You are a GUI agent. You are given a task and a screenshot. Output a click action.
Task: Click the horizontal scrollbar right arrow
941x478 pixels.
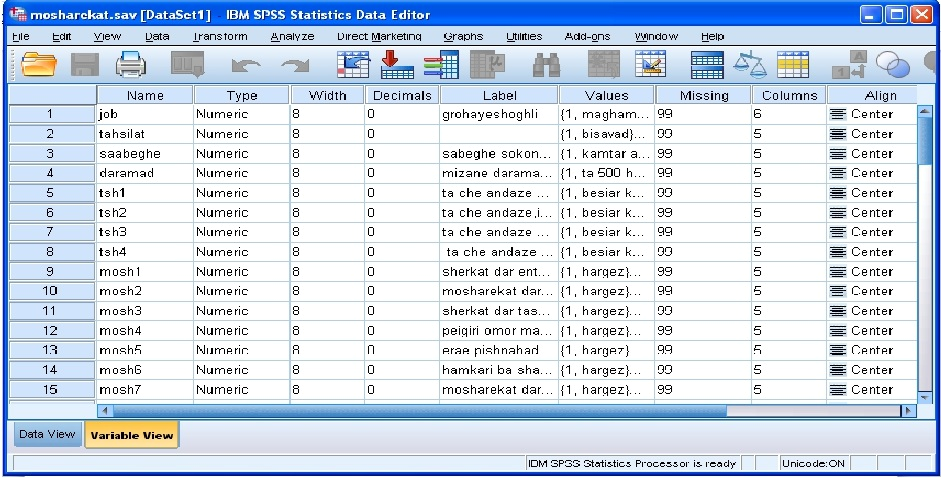(x=908, y=410)
